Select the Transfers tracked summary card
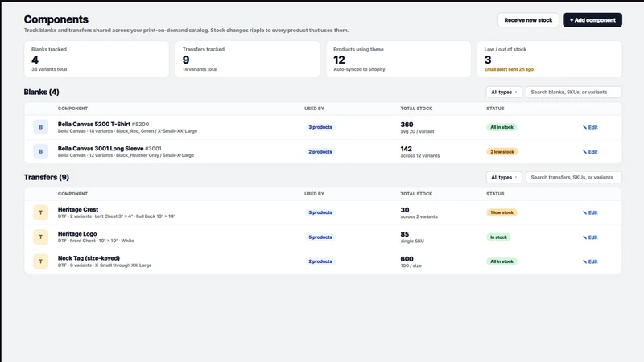Screen dimensions: 644x362 (x=247, y=59)
